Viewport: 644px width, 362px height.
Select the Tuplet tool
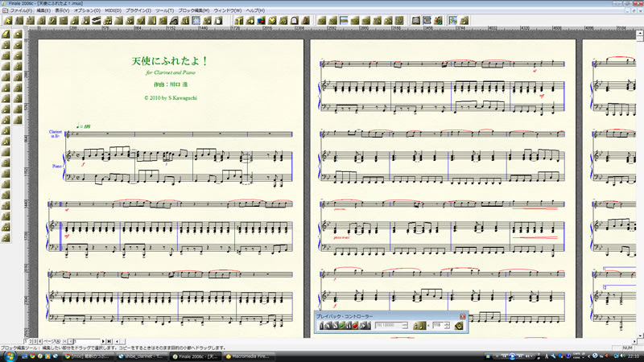[x=108, y=21]
